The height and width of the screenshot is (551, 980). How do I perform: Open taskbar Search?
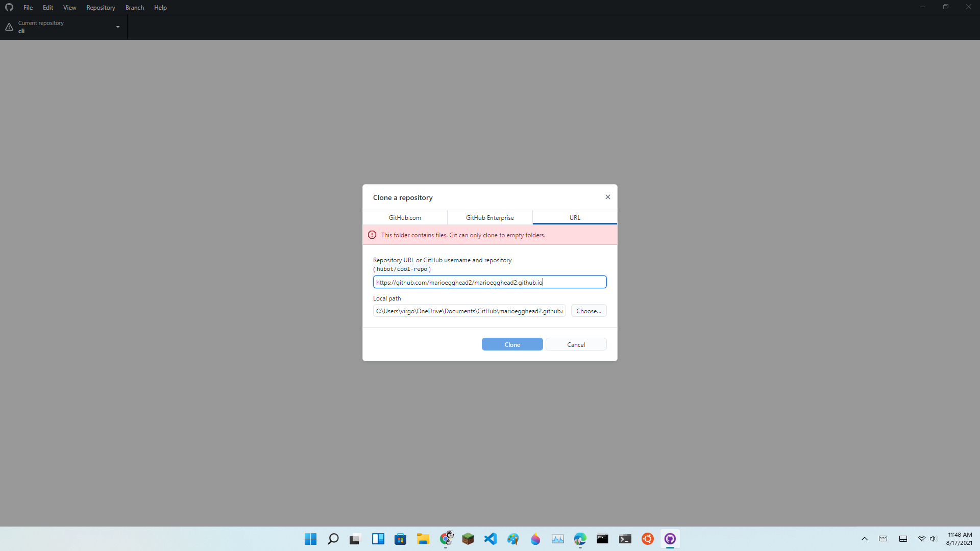[x=333, y=539]
